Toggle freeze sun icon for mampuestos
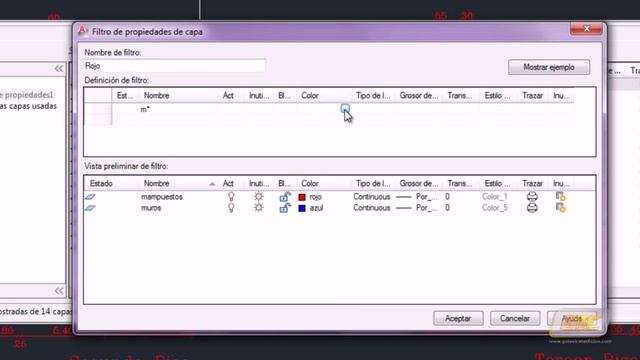This screenshot has width=640, height=360. (258, 196)
